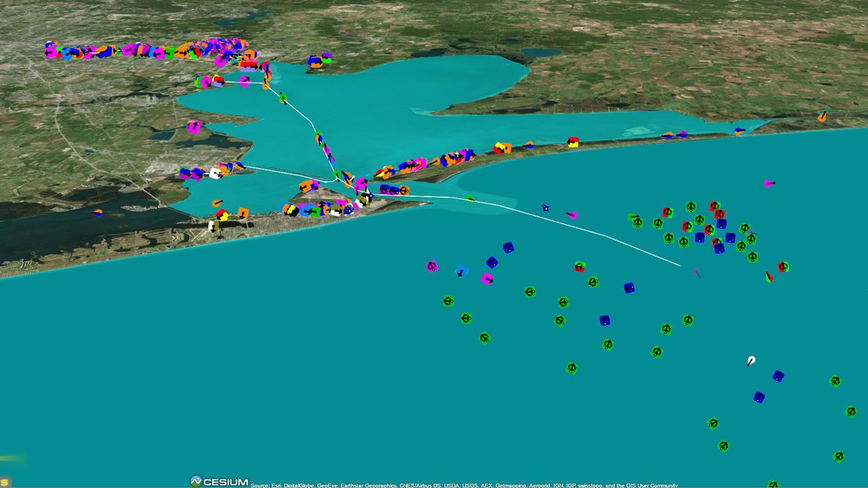Select the green marker on northern white route line
This screenshot has height=488, width=868.
pos(283,98)
